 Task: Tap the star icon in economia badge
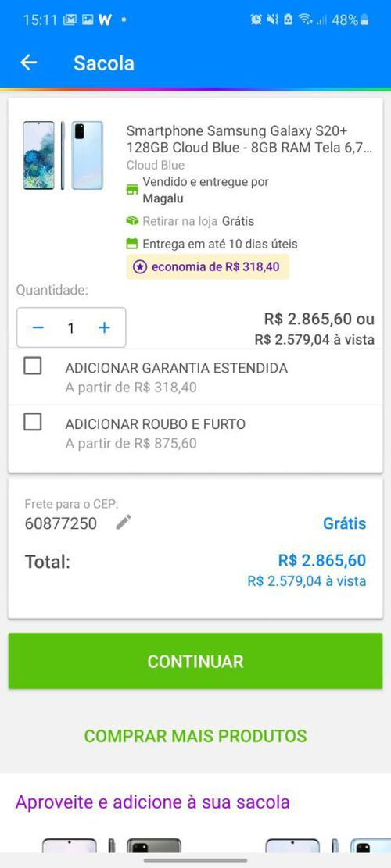pos(141,267)
